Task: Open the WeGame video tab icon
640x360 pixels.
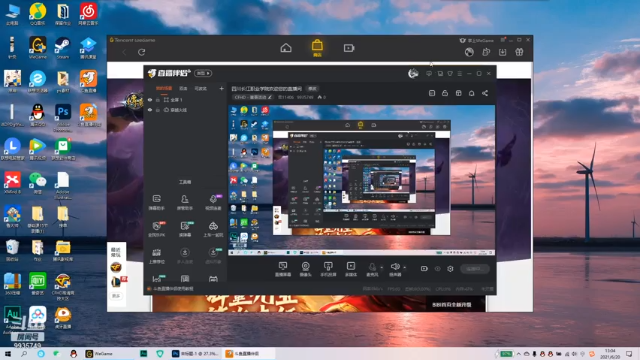Action: [x=349, y=48]
